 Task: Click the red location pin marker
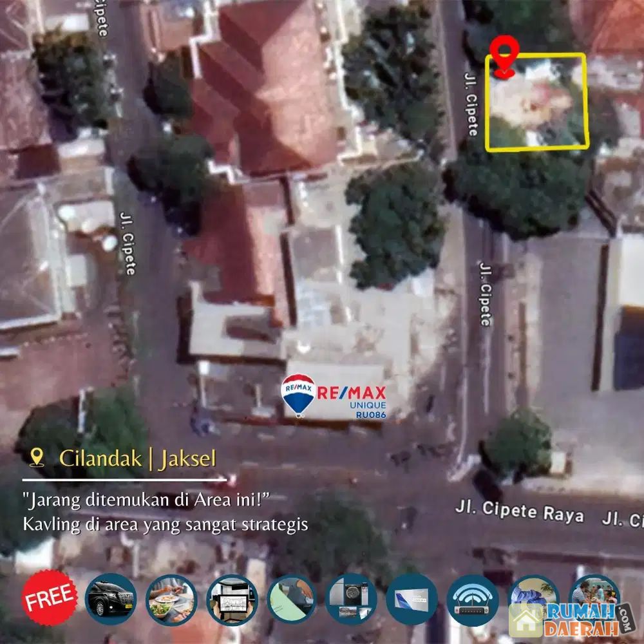click(x=504, y=57)
